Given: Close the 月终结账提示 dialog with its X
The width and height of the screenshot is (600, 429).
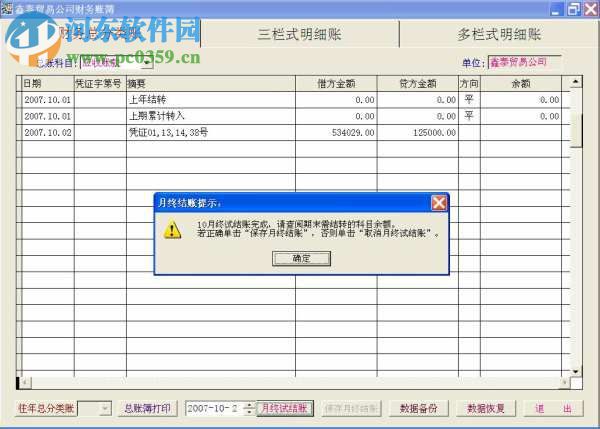Looking at the screenshot, I should [x=439, y=203].
